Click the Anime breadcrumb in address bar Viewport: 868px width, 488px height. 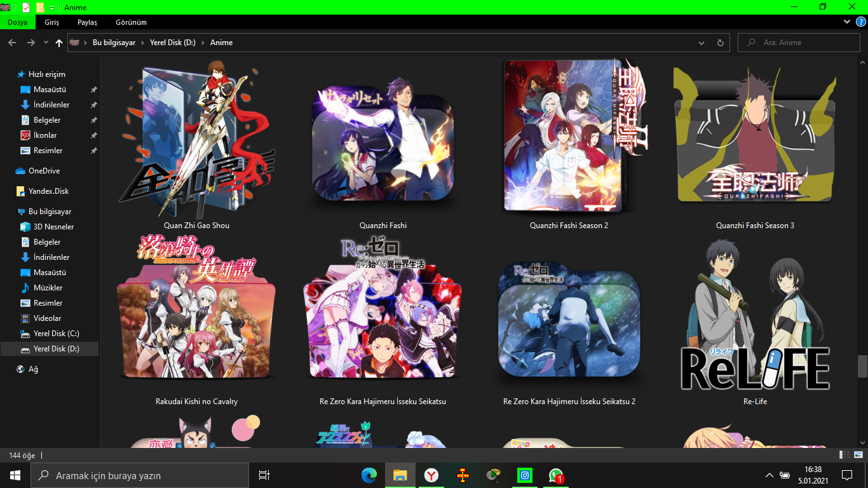tap(222, 43)
